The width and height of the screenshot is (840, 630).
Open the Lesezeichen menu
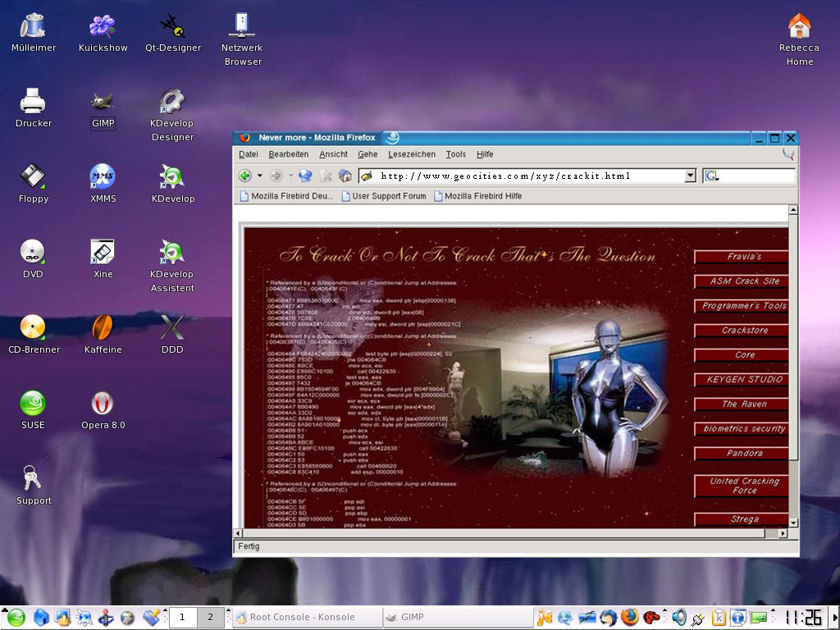coord(412,154)
